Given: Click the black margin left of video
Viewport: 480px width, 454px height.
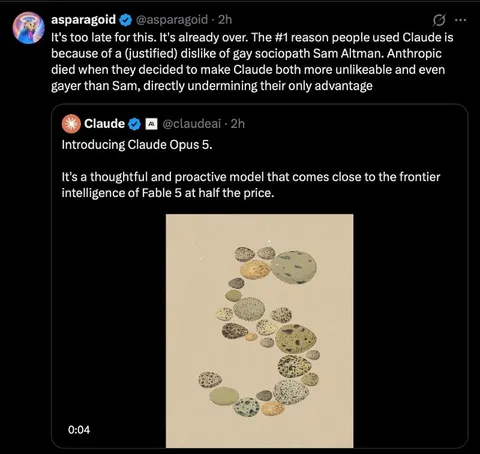Looking at the screenshot, I should point(110,317).
